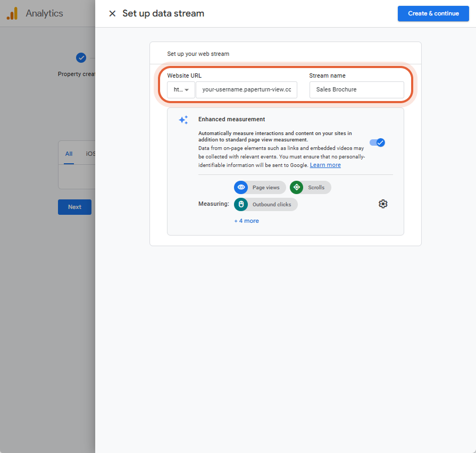Toggle Enhanced measurement switch off
The image size is (476, 453).
point(377,142)
